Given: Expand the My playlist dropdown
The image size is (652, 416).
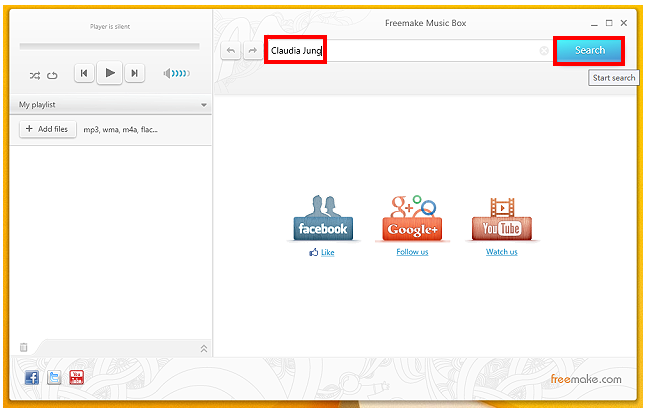Looking at the screenshot, I should 204,105.
